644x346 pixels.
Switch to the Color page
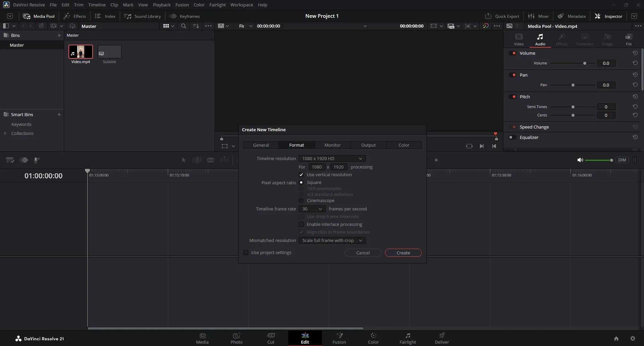pyautogui.click(x=373, y=338)
